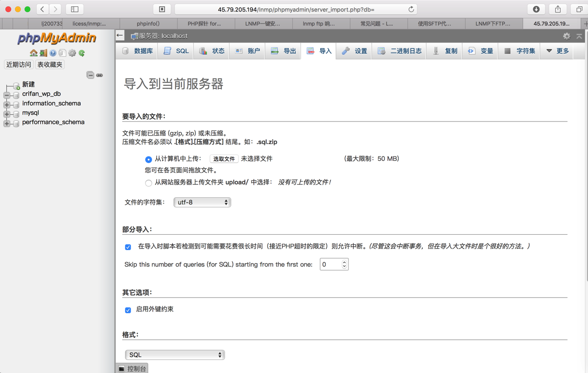Open phpMyAdmin documentation question-mark icon
The height and width of the screenshot is (373, 588).
[x=53, y=53]
